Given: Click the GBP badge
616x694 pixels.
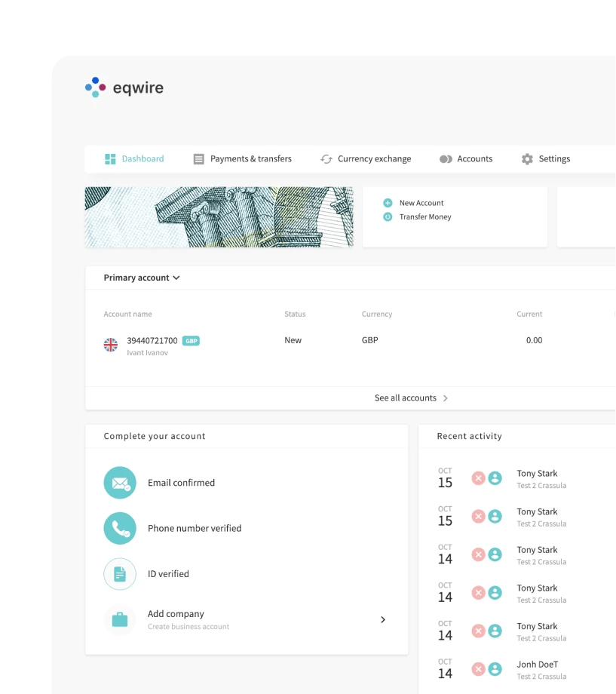Looking at the screenshot, I should [192, 341].
